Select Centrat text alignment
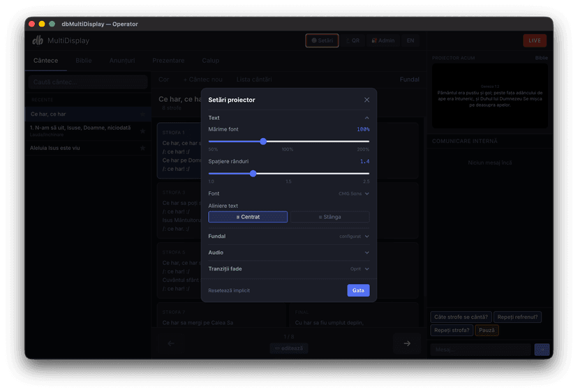 (x=248, y=217)
